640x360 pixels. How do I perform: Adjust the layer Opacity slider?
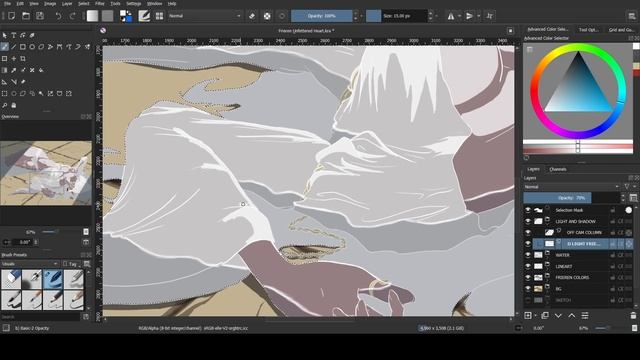(571, 198)
